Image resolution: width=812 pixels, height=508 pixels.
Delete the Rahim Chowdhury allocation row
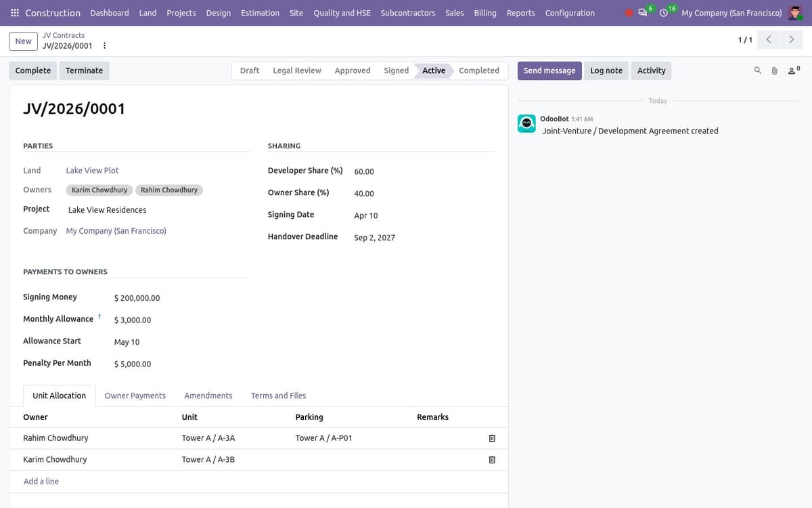click(492, 438)
